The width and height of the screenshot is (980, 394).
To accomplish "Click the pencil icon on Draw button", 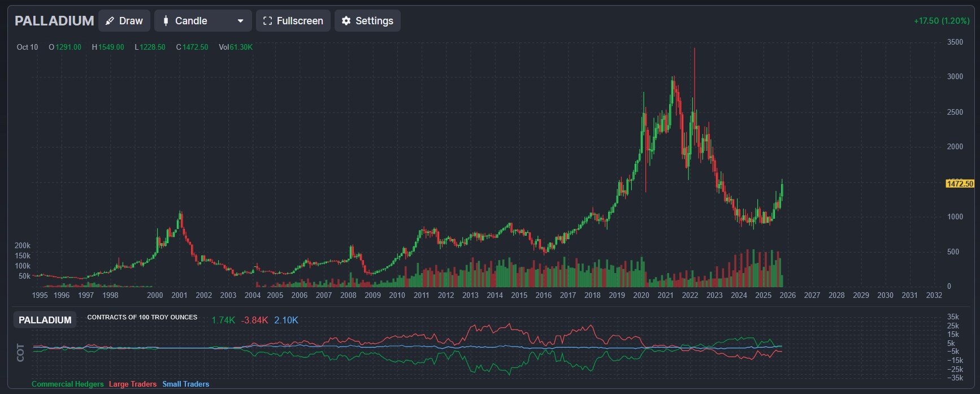I will [x=110, y=21].
